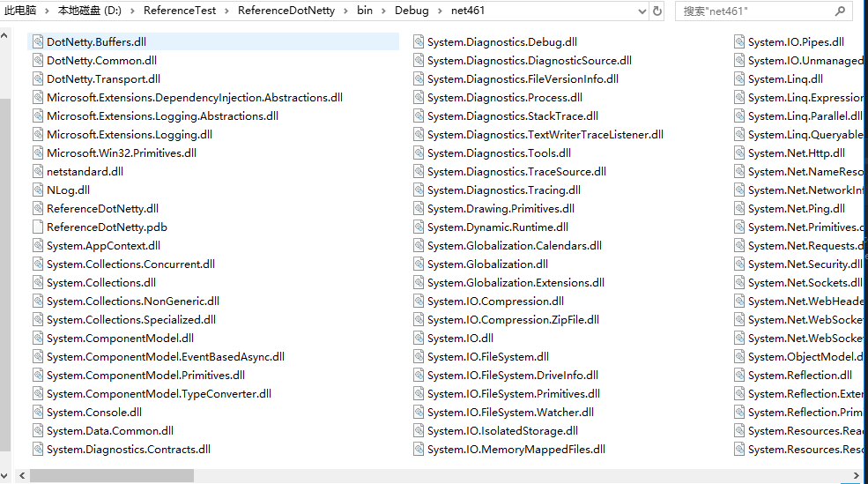Viewport: 868px width, 484px height.
Task: Click the System.Dynamic.Runtime.dll file icon
Action: click(x=419, y=227)
